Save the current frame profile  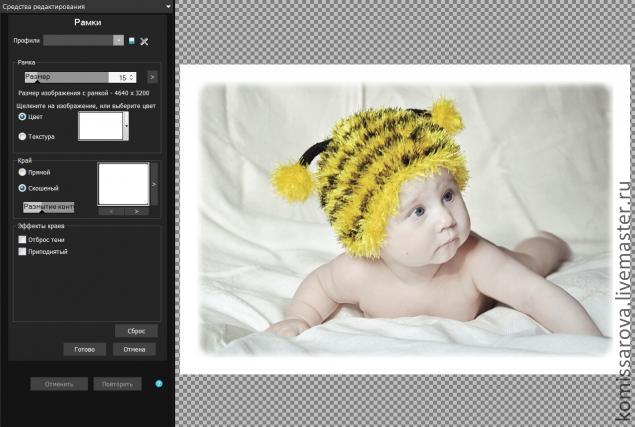132,41
